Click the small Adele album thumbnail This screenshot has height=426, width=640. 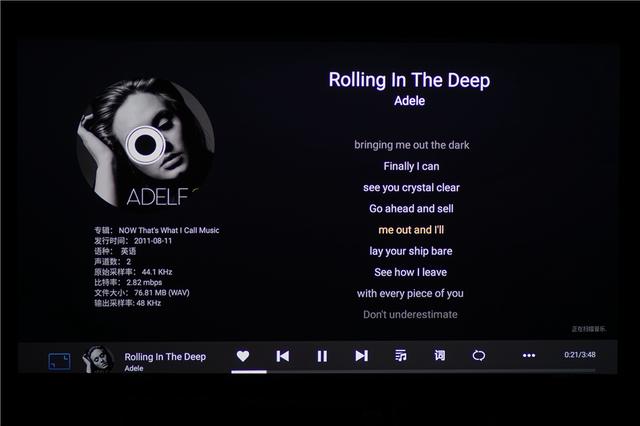pos(98,359)
